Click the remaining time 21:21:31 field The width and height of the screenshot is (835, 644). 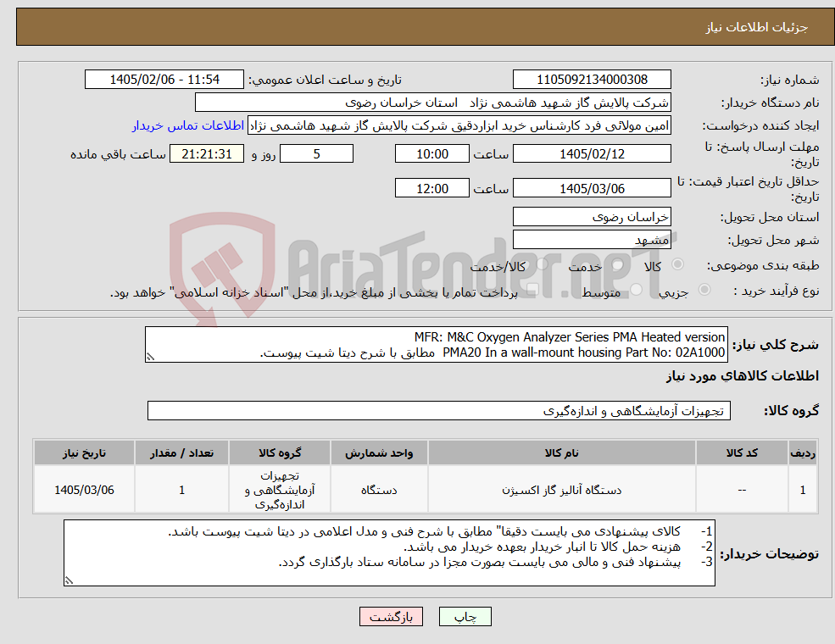(x=207, y=154)
